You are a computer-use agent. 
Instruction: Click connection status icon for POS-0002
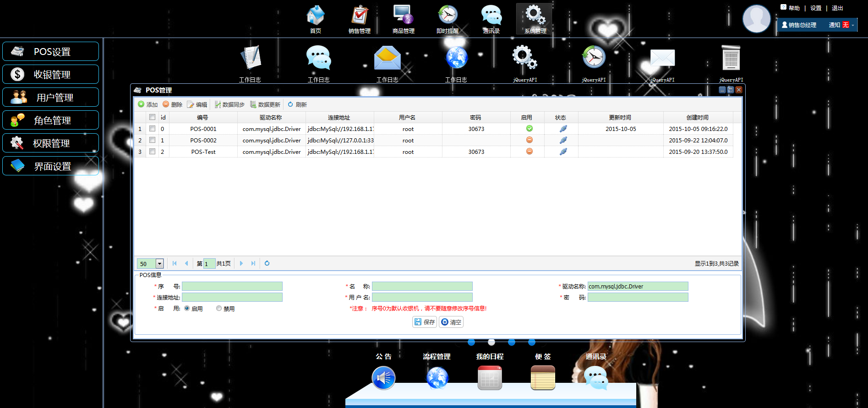[563, 140]
